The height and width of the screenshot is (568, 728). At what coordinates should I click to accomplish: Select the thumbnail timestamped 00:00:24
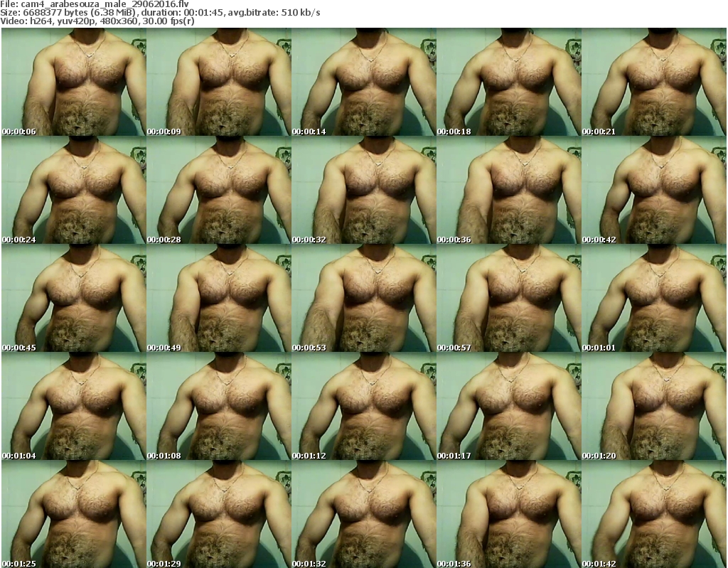tap(74, 190)
